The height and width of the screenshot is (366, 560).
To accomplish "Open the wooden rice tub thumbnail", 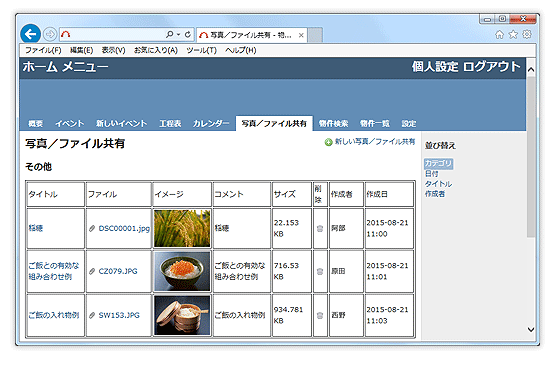I will [182, 315].
